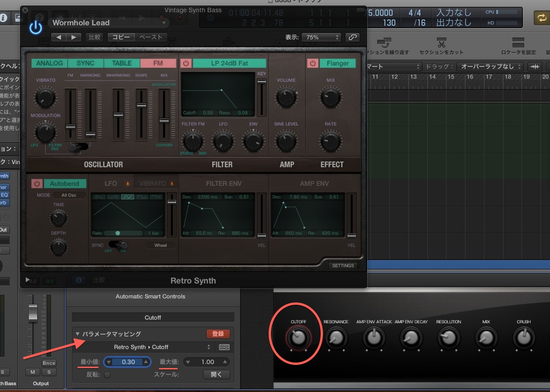The image size is (550, 392).
Task: Open the LP 24dB Fat filter type menu
Action: coord(229,63)
